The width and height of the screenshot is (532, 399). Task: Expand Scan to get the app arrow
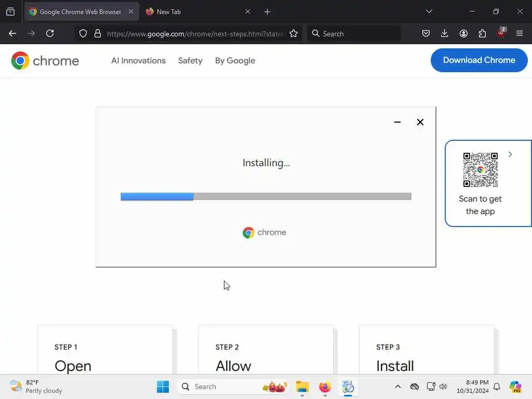click(x=510, y=154)
